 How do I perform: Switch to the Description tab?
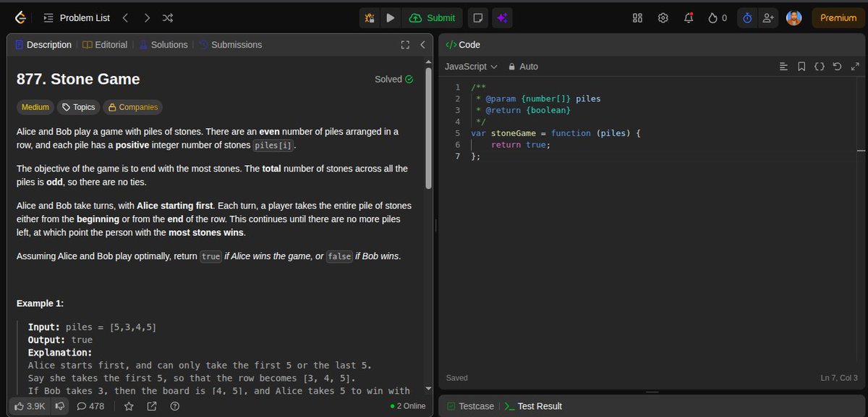pyautogui.click(x=43, y=45)
